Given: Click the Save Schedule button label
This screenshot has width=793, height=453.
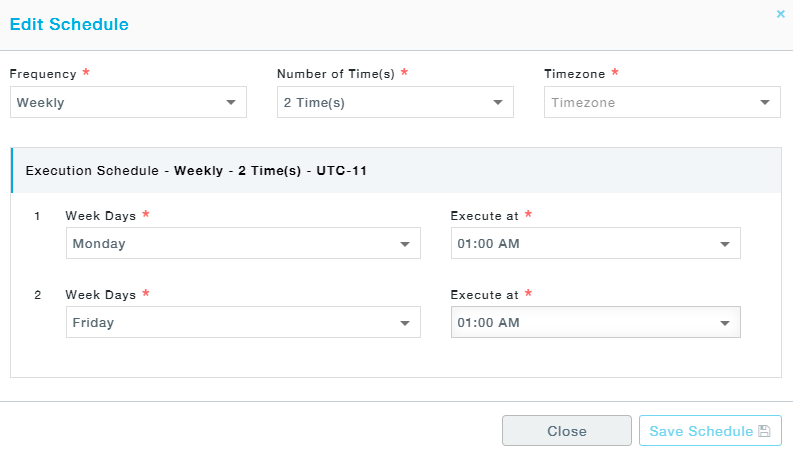Looking at the screenshot, I should (701, 431).
